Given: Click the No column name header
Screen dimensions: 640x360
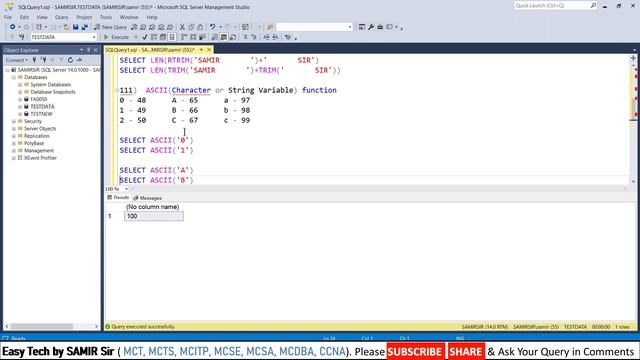Looking at the screenshot, I should 153,207.
